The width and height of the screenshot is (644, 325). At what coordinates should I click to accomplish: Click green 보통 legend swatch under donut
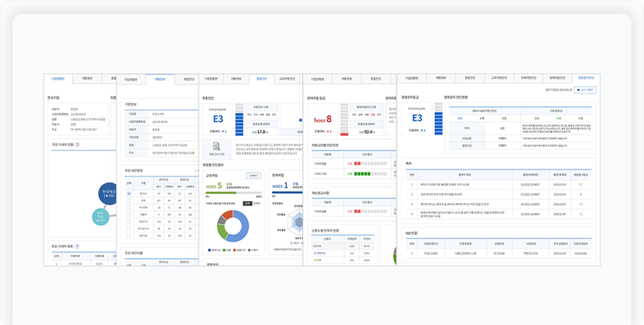225,250
